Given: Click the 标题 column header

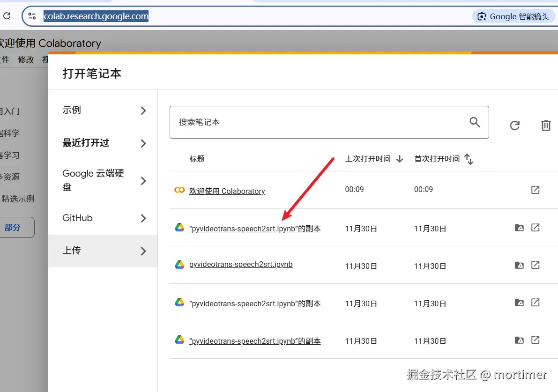Looking at the screenshot, I should click(x=197, y=159).
